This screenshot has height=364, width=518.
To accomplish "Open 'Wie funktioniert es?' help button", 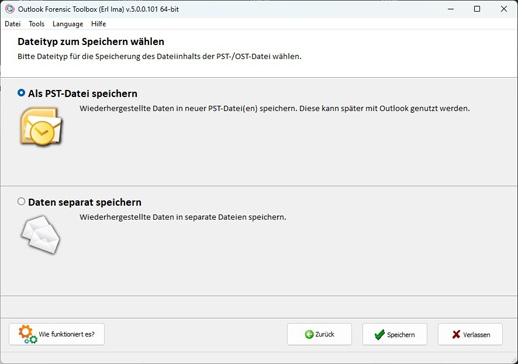I will point(57,334).
